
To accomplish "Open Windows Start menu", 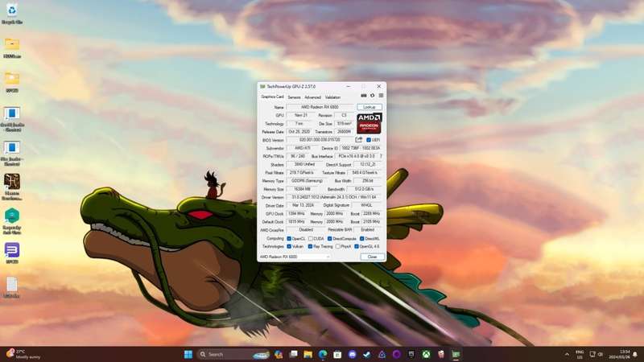I will 188,354.
